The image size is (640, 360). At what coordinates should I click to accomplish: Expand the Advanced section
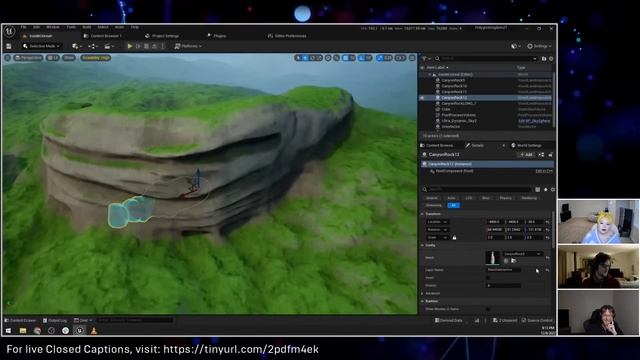point(423,293)
